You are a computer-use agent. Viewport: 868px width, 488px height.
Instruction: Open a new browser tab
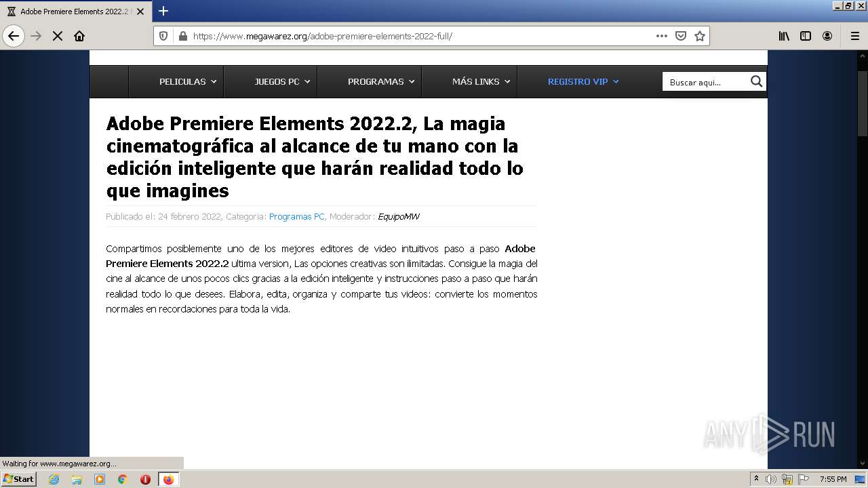click(163, 11)
